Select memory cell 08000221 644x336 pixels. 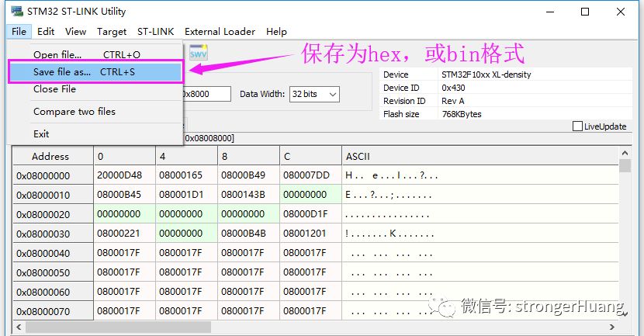click(x=124, y=234)
